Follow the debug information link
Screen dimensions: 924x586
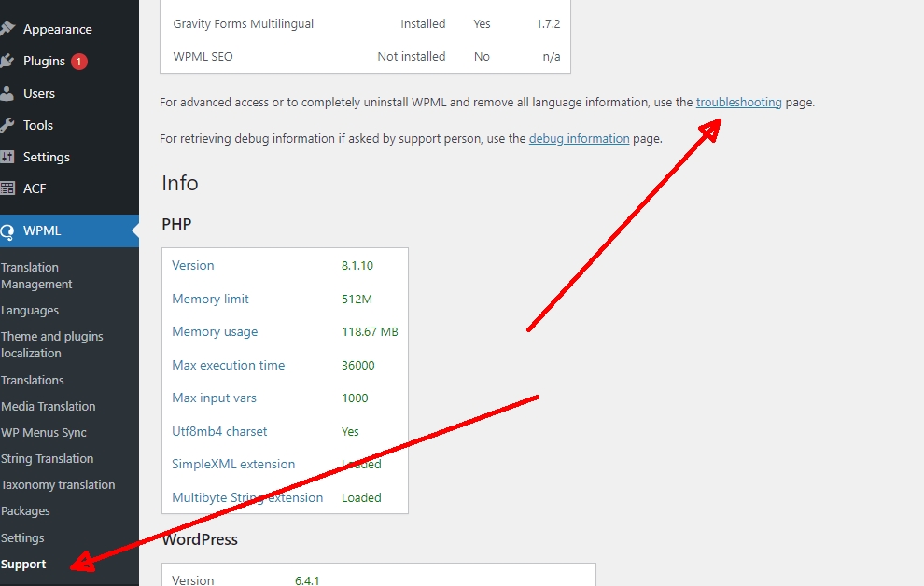pos(579,138)
